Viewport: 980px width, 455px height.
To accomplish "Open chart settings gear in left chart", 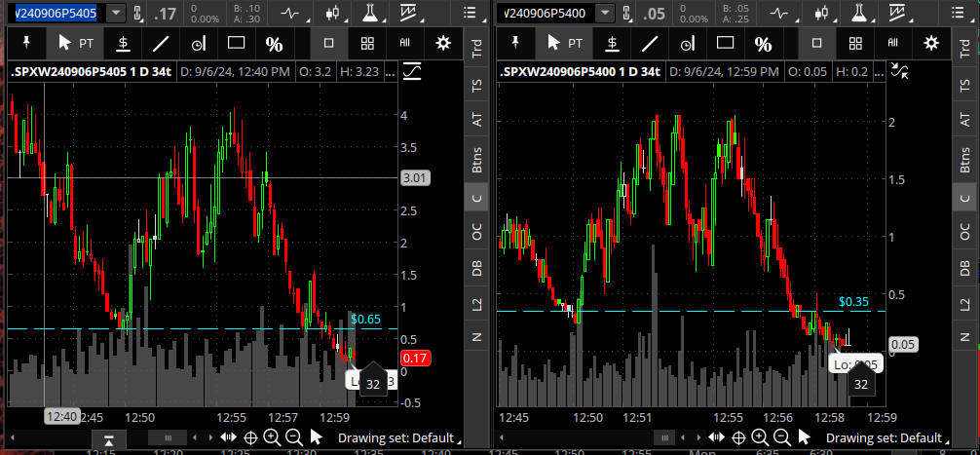I will click(x=444, y=44).
